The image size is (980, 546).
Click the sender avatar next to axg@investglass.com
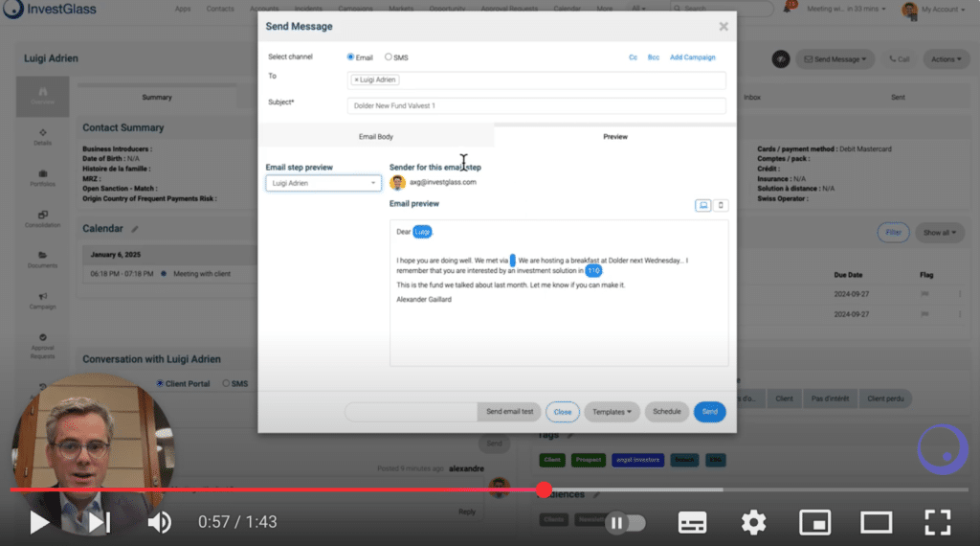coord(397,183)
